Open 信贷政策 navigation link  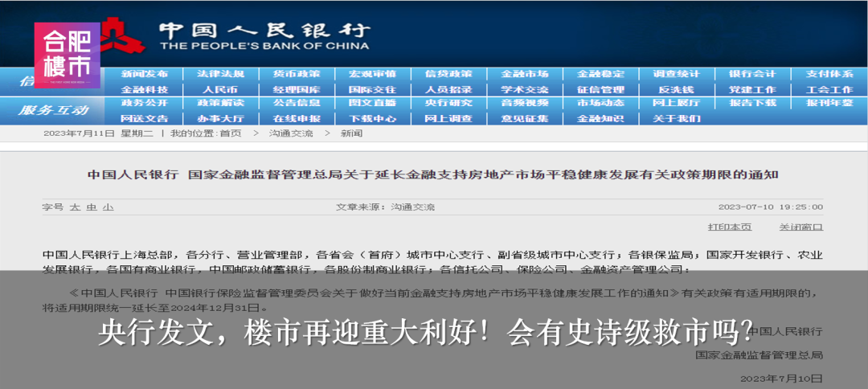[448, 74]
